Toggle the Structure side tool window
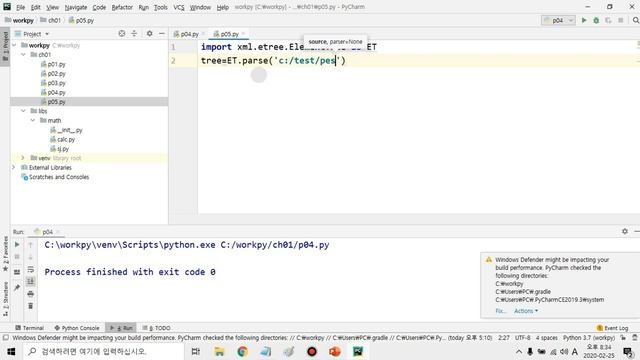 5,299
